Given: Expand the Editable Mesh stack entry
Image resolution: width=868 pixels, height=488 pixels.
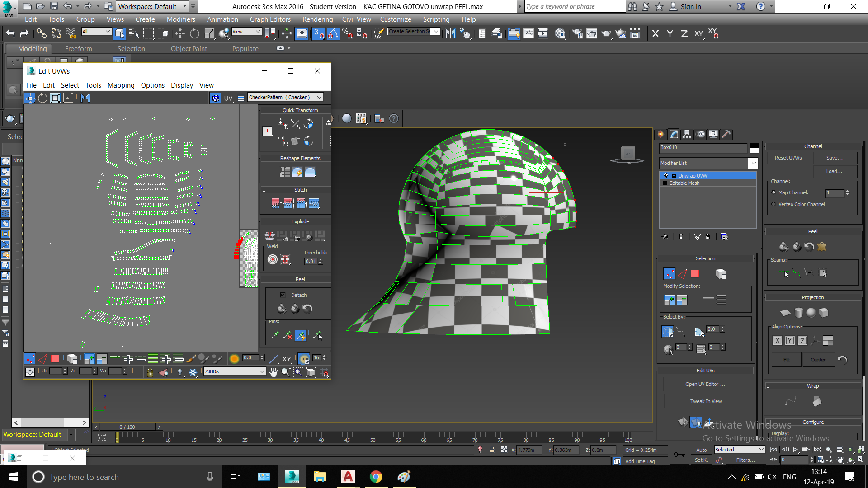Looking at the screenshot, I should (665, 183).
